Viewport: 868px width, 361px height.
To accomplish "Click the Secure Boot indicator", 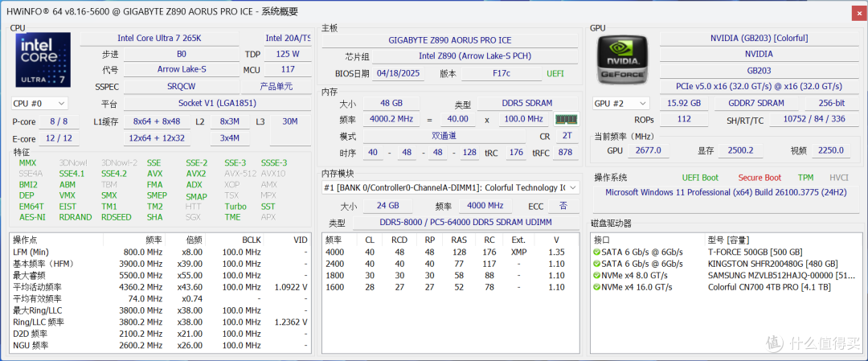I will (759, 178).
